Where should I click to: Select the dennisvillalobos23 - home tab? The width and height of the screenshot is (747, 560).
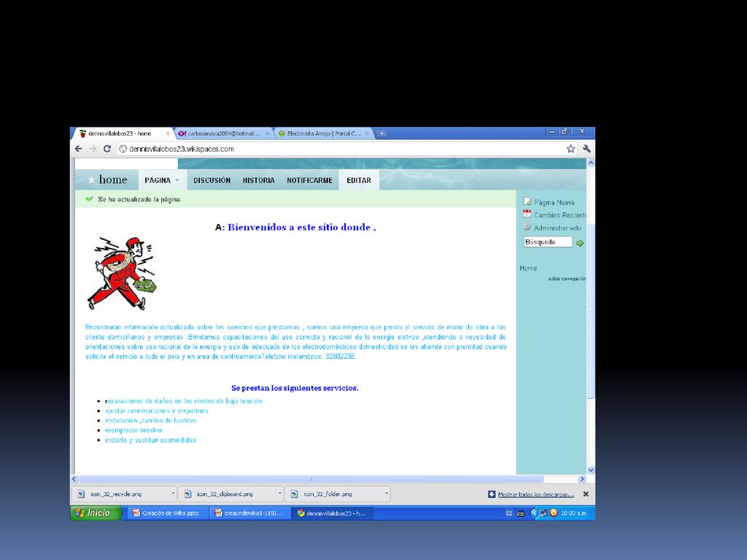coord(120,133)
